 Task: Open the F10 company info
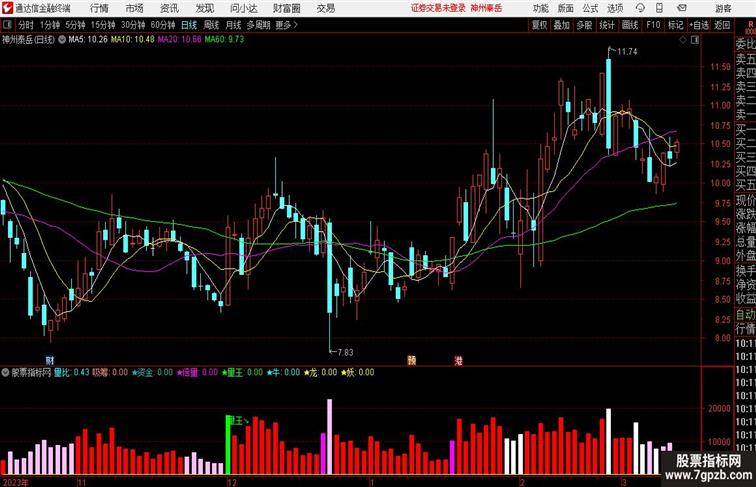pyautogui.click(x=653, y=25)
